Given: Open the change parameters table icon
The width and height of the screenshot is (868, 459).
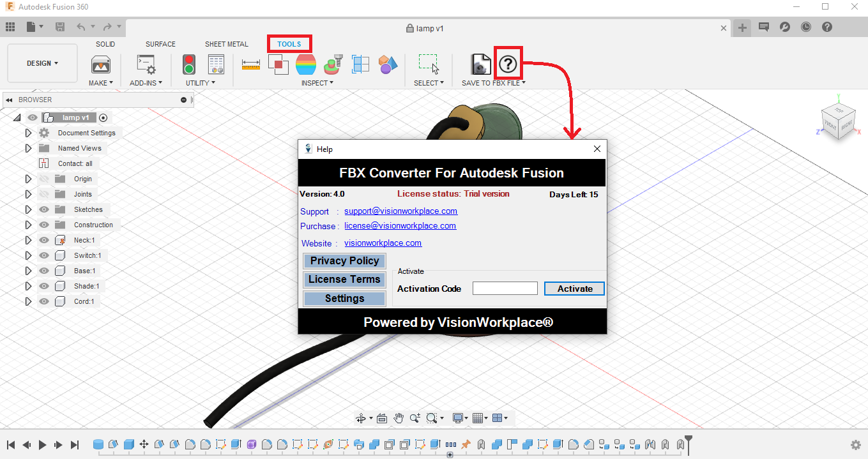Looking at the screenshot, I should [216, 64].
